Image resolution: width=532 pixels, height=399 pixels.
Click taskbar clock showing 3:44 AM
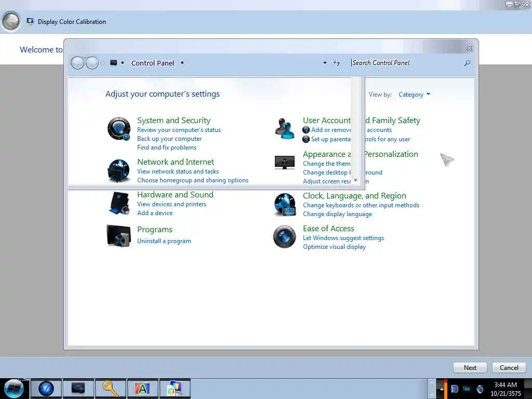click(x=506, y=389)
